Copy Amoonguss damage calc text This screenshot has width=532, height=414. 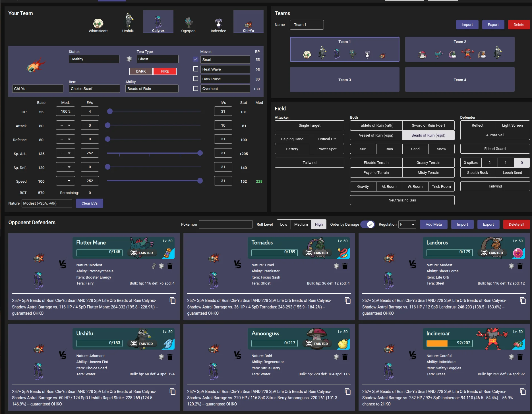click(x=348, y=392)
